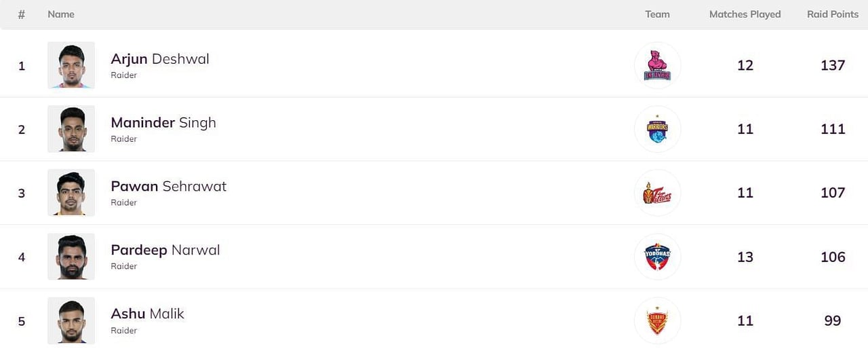Image resolution: width=868 pixels, height=349 pixels.
Task: Click the Name column header
Action: tap(61, 14)
